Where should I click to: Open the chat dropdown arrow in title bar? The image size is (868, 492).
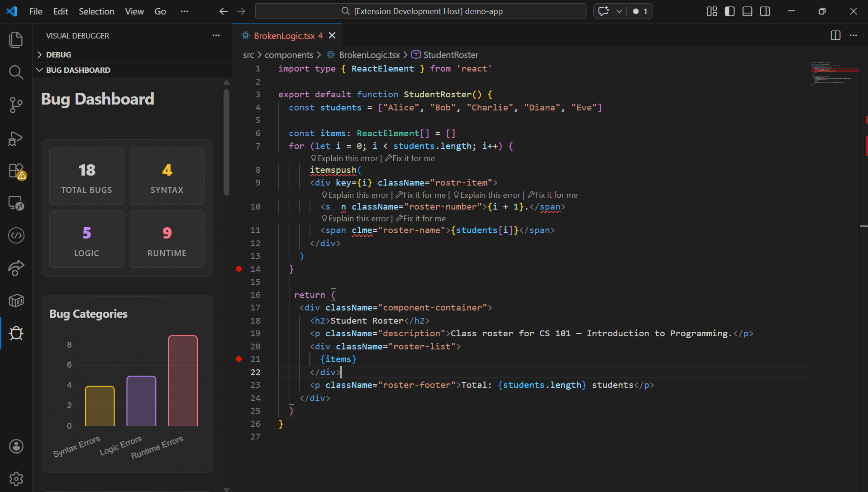(x=619, y=11)
